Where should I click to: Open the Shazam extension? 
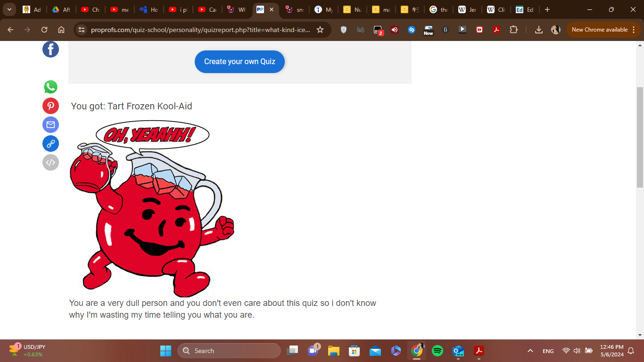point(411,30)
